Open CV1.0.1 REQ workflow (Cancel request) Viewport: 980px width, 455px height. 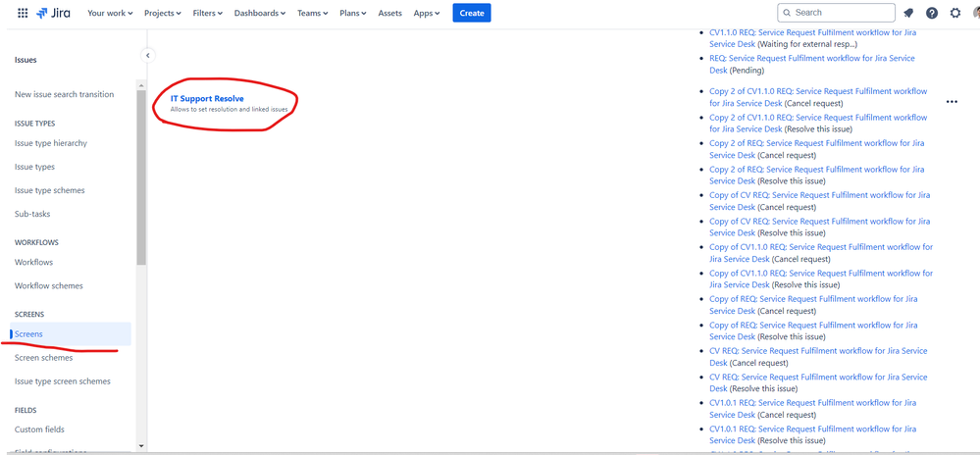[x=813, y=409]
